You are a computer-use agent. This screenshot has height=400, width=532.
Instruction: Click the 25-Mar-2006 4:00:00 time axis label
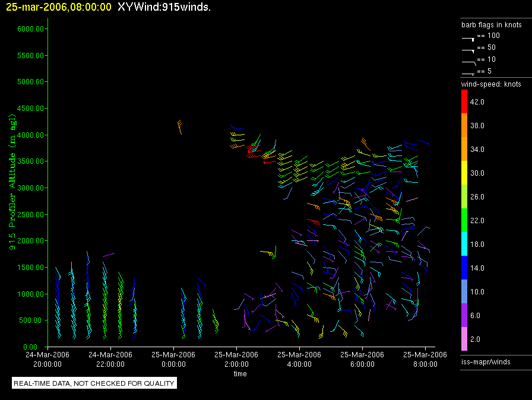299,358
